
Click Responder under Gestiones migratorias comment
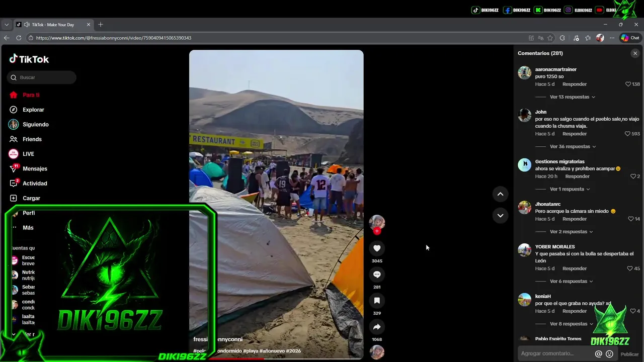pyautogui.click(x=577, y=176)
